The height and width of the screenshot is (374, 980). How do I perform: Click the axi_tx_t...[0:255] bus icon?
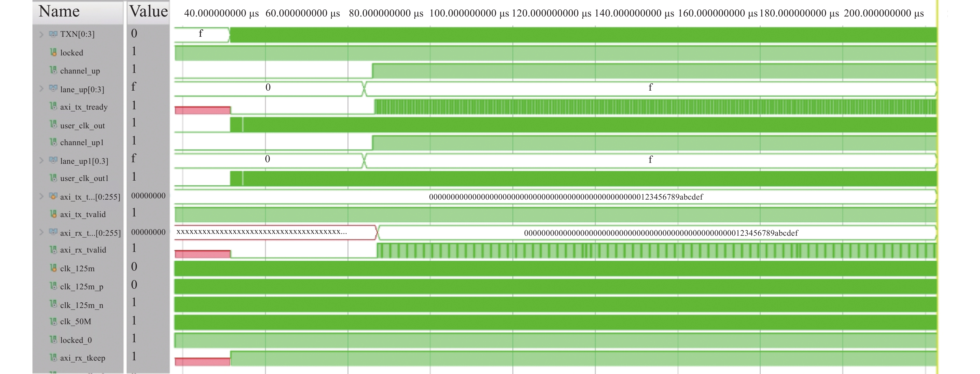53,196
